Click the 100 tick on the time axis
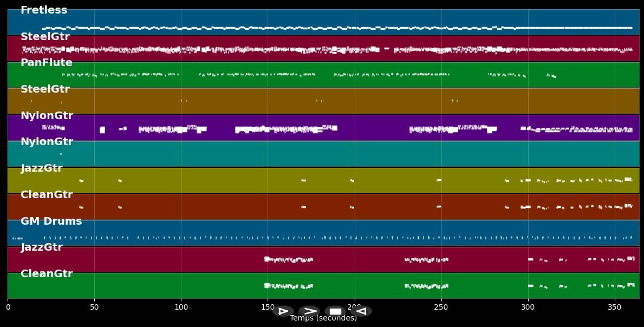This screenshot has height=327, width=644. pos(181,308)
